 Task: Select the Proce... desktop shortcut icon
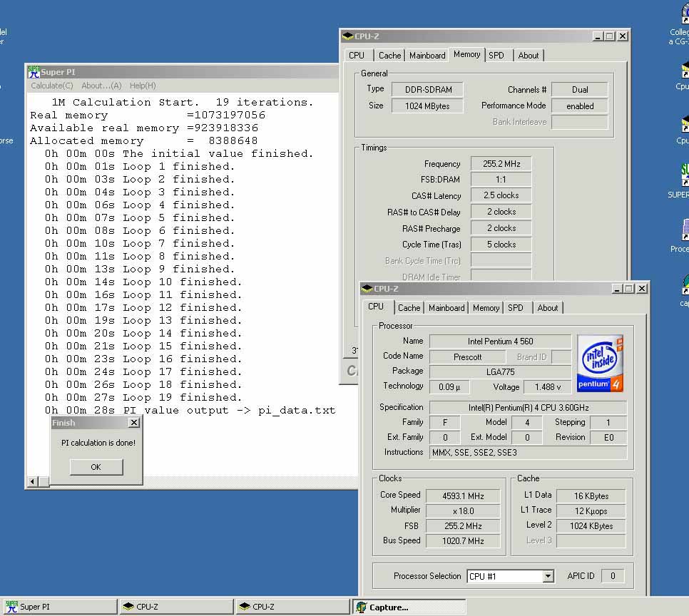coord(685,230)
